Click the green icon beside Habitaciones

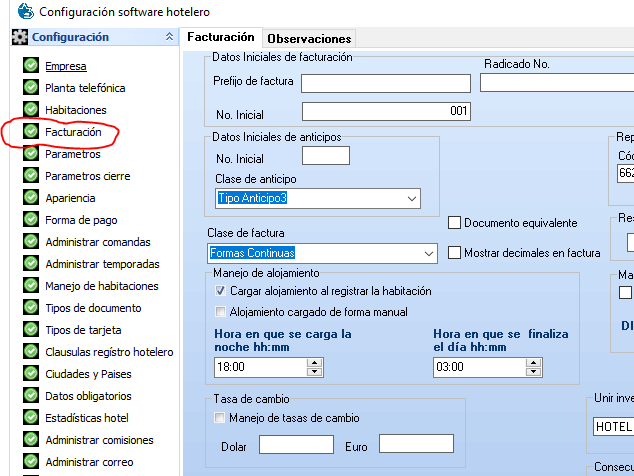point(31,110)
